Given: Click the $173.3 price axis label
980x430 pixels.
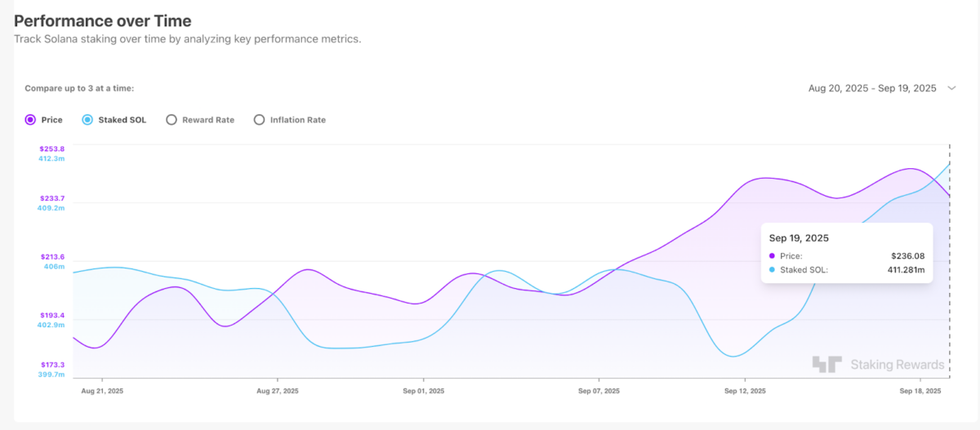Looking at the screenshot, I should point(52,365).
